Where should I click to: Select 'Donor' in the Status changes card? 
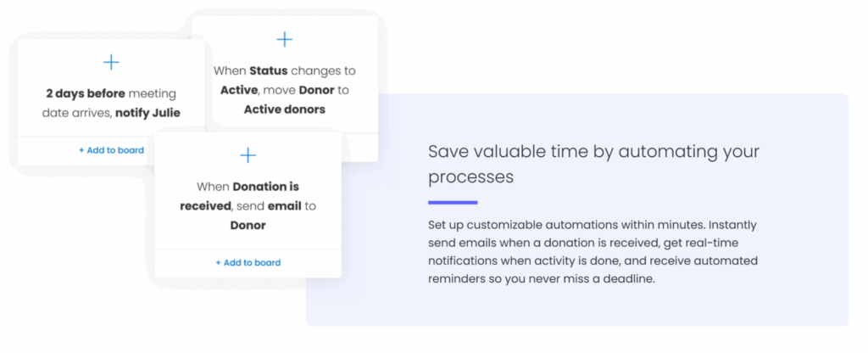[317, 90]
